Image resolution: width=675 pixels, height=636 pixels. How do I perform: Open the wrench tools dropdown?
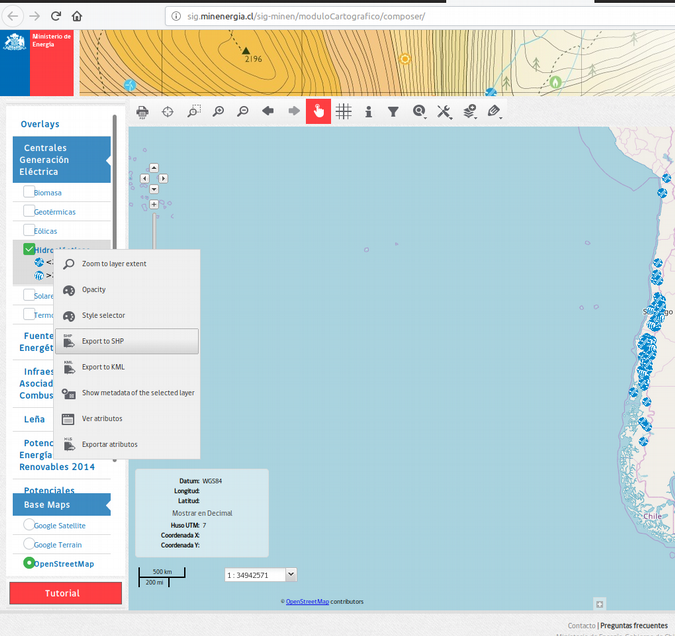[x=445, y=112]
